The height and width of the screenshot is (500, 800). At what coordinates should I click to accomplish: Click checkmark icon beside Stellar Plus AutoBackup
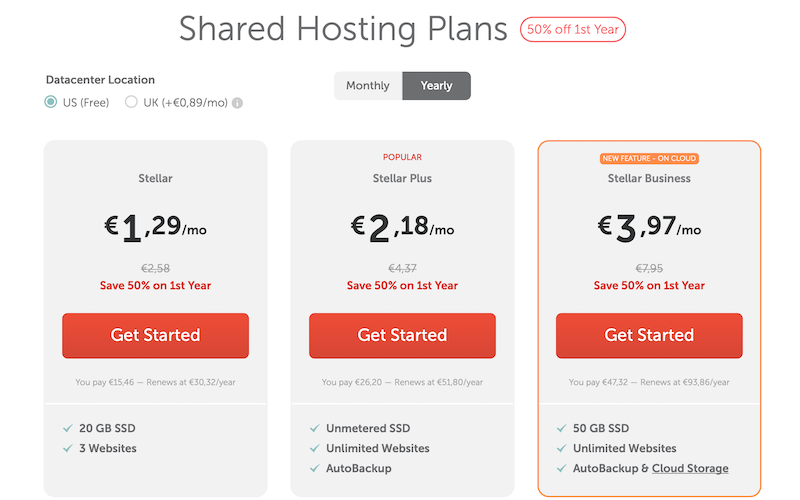pyautogui.click(x=313, y=468)
